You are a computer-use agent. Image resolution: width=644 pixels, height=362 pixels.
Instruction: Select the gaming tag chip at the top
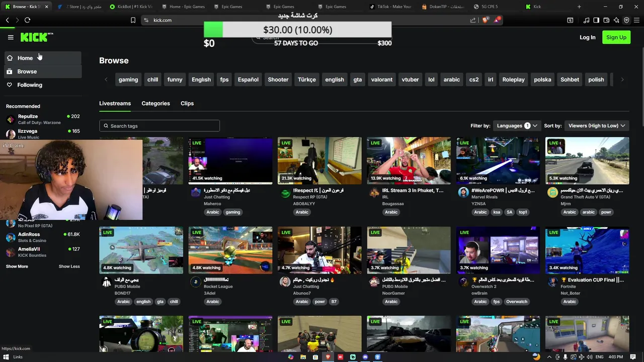pos(128,79)
